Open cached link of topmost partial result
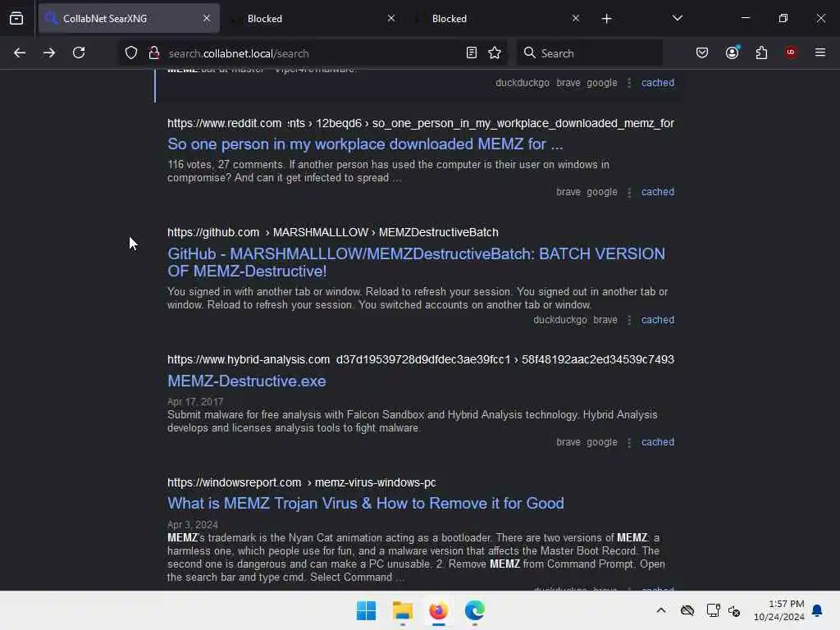Image resolution: width=840 pixels, height=630 pixels. point(658,83)
